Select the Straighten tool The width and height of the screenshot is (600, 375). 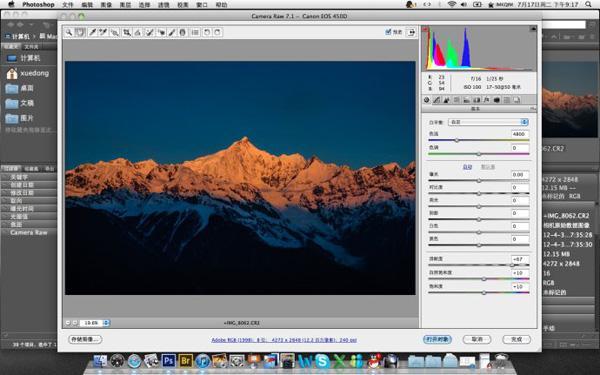tap(137, 33)
